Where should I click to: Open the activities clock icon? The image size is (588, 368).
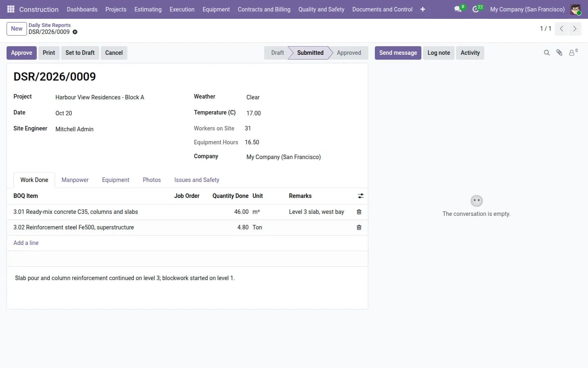pyautogui.click(x=476, y=9)
